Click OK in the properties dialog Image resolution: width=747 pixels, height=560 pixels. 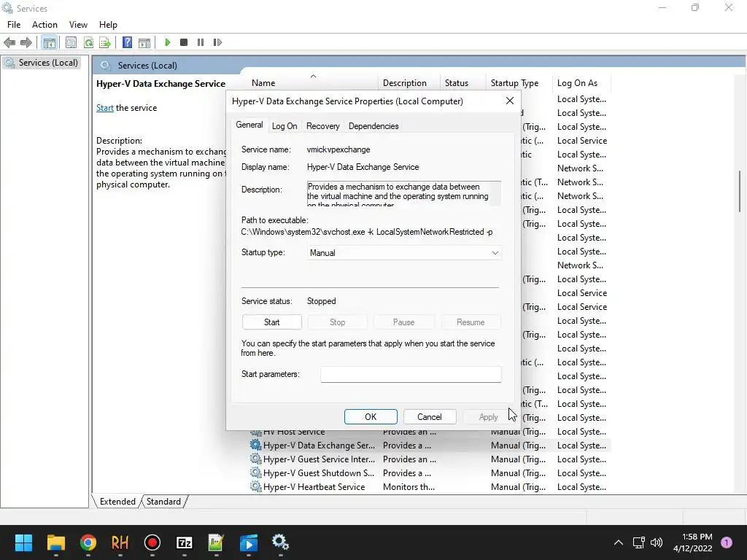click(x=371, y=416)
